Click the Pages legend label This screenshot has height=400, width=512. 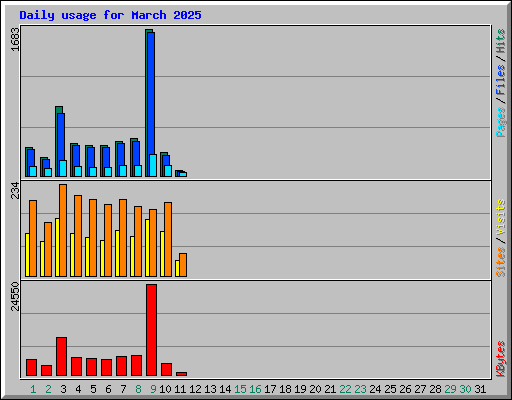(500, 122)
